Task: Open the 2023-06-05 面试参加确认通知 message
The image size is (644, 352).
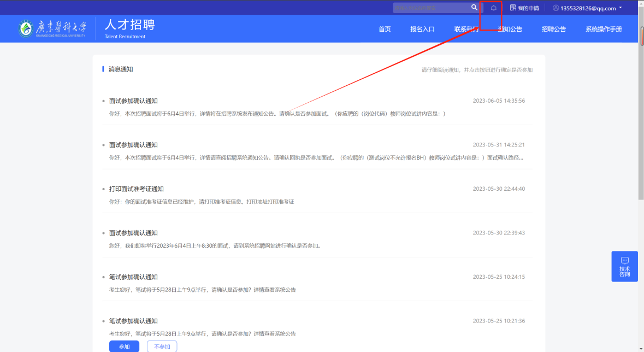Action: pos(133,101)
